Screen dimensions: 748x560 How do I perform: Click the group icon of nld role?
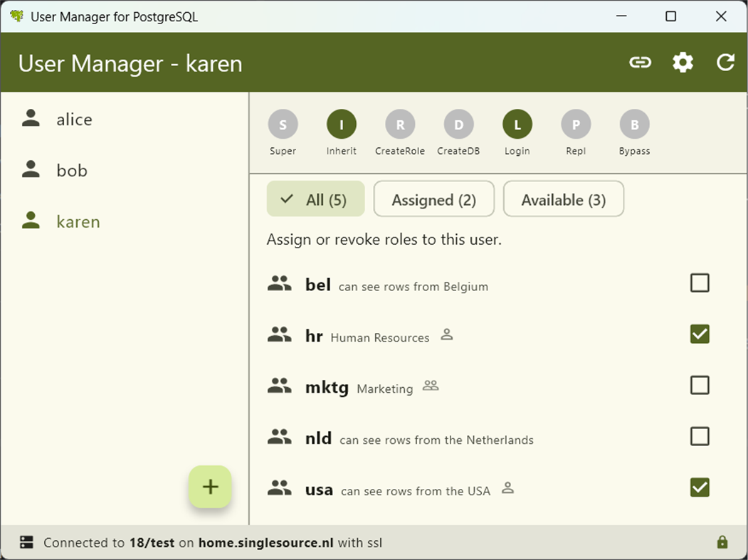point(280,436)
